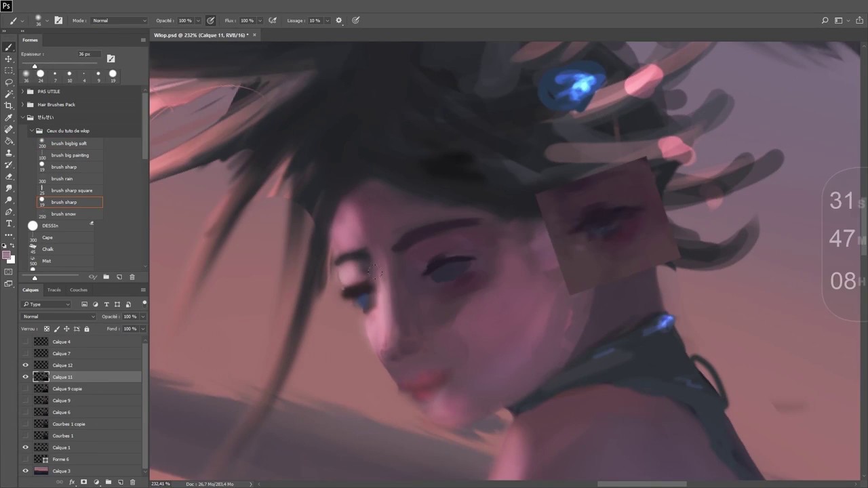Select the Smudge tool

pos(9,188)
